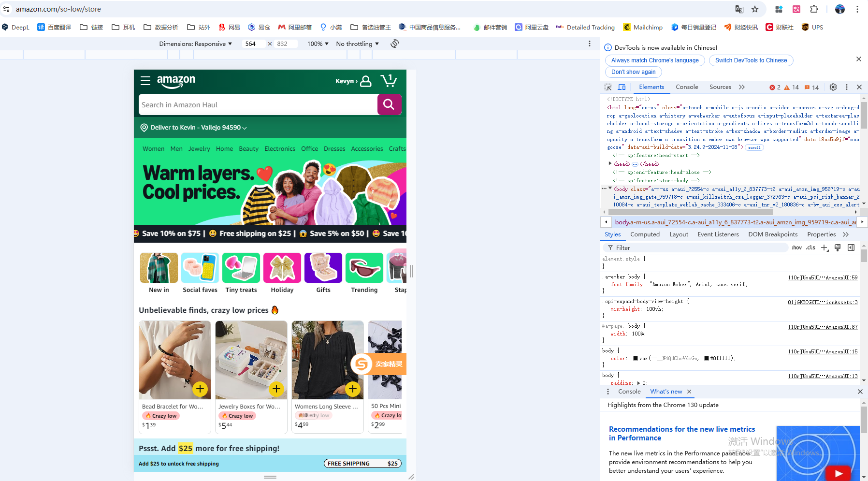This screenshot has width=868, height=481.
Task: Show more DevTools panels chevron
Action: tap(742, 87)
